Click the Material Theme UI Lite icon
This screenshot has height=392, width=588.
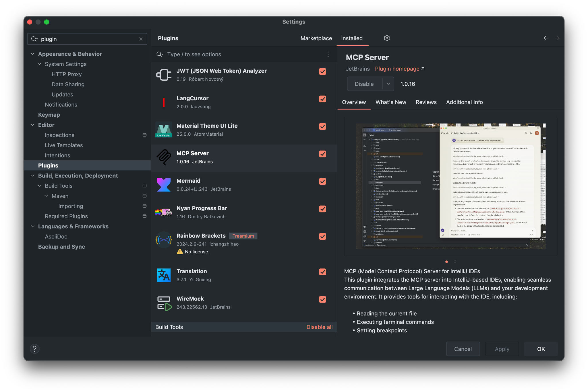click(164, 130)
